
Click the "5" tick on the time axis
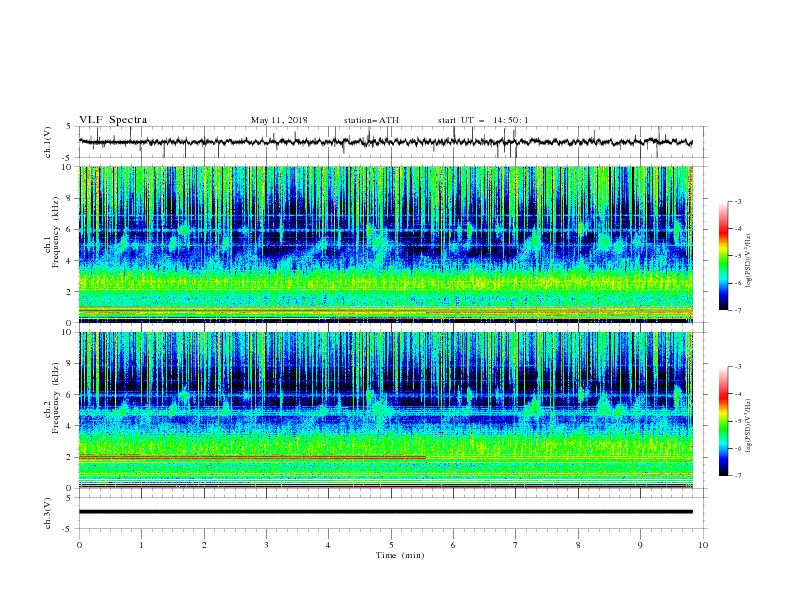pos(391,545)
